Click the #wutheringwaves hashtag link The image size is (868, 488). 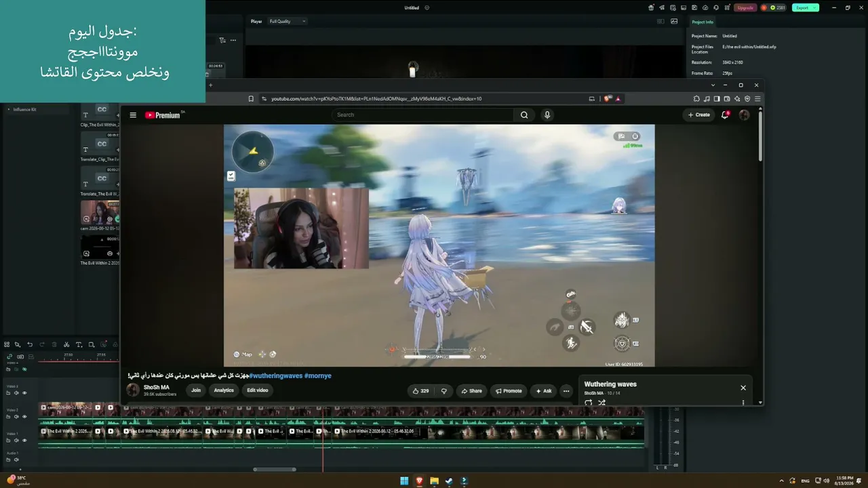(276, 376)
